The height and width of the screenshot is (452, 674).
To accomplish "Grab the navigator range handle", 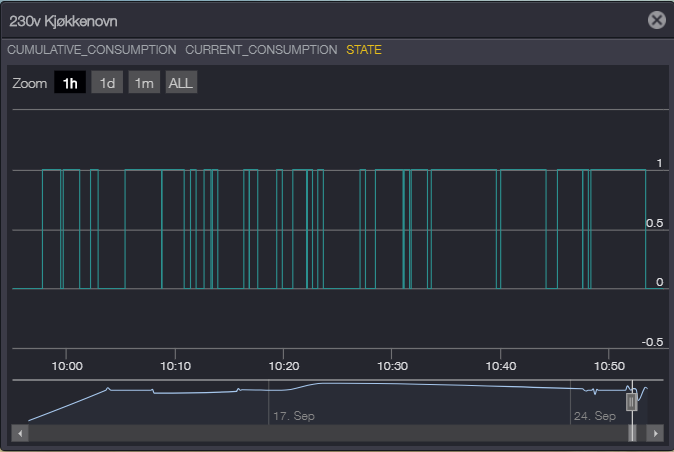I will 631,403.
